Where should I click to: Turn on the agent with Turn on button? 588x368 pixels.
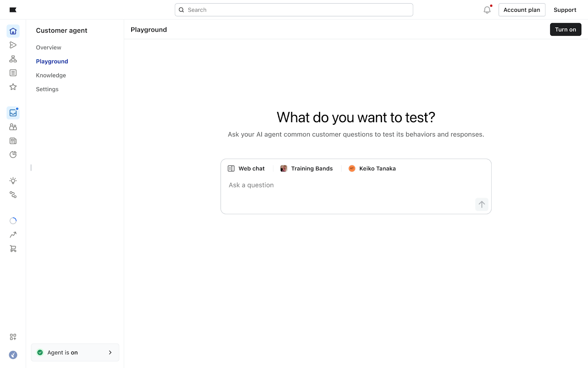click(x=565, y=29)
